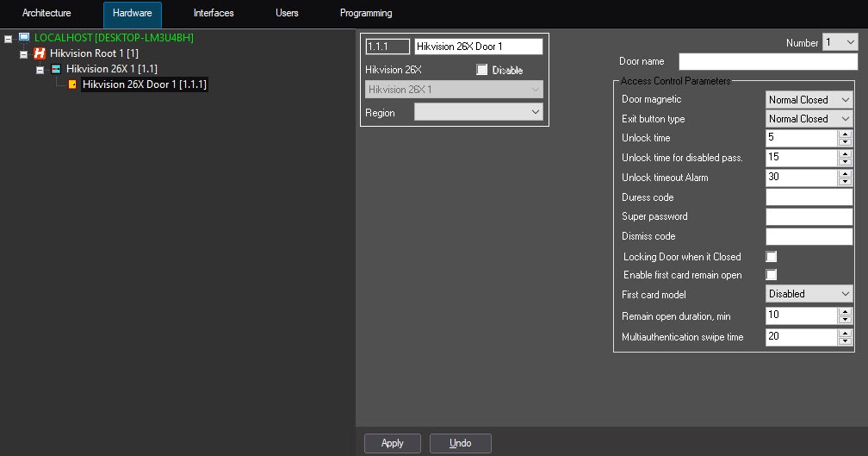Increase Multiauthentication swipe time value

point(845,333)
